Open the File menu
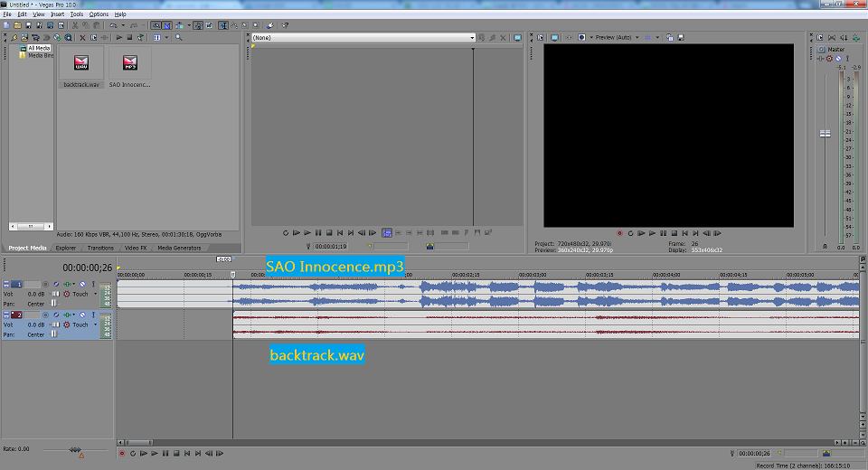868x470 pixels. [x=7, y=14]
